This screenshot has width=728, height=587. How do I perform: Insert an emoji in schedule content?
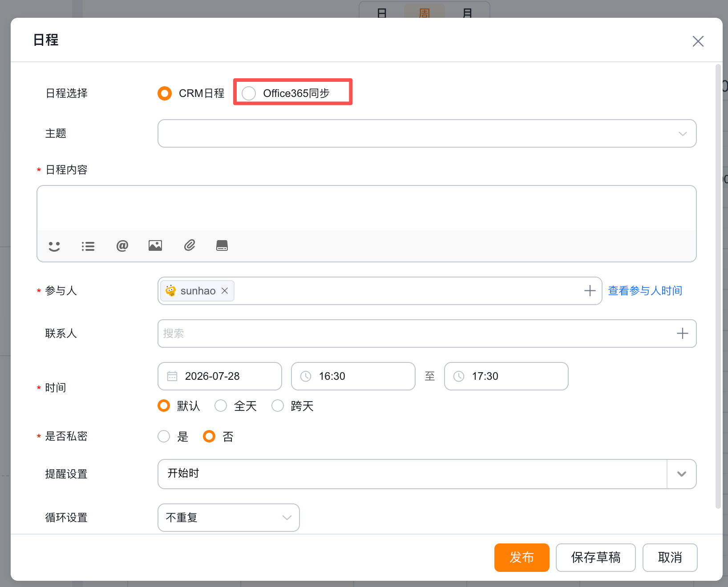point(54,246)
